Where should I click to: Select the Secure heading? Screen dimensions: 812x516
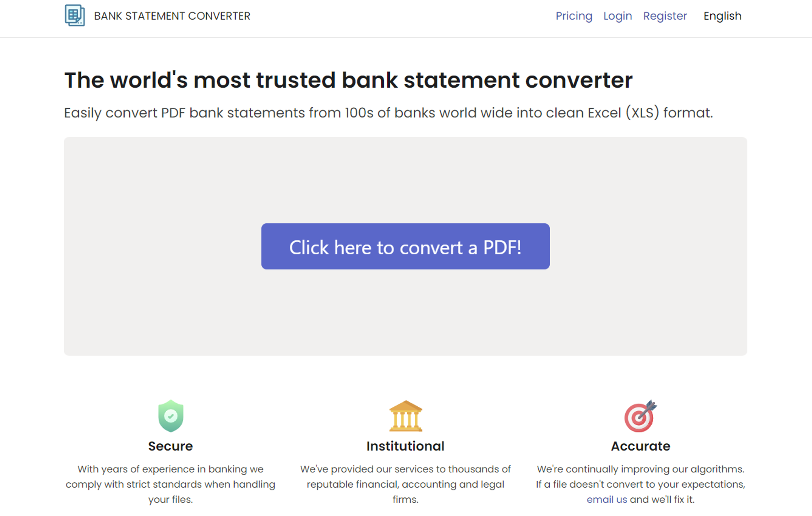point(171,446)
